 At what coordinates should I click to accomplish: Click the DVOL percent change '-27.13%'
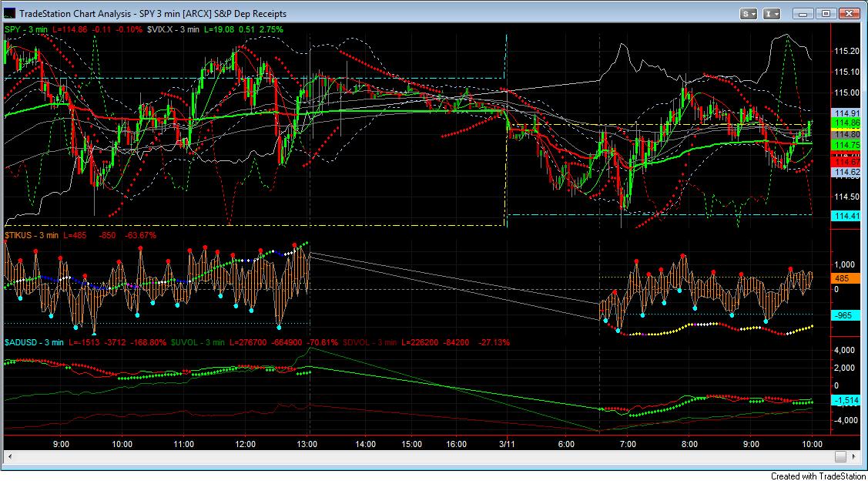[494, 343]
